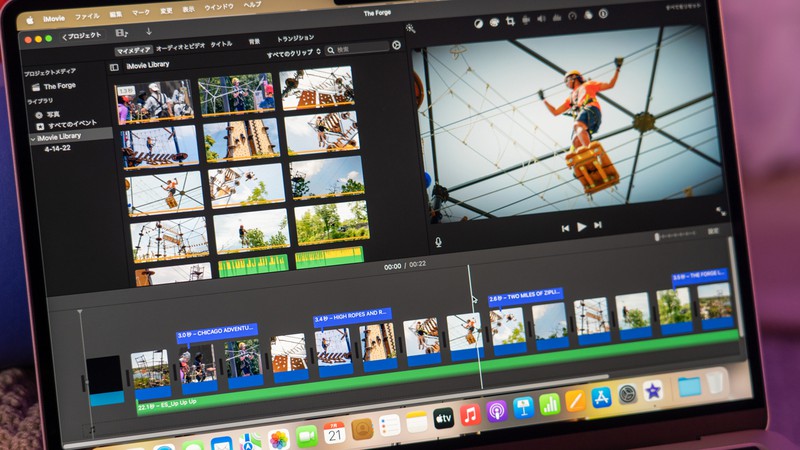800x450 pixels.
Task: Open Numbers from the Dock
Action: click(549, 405)
